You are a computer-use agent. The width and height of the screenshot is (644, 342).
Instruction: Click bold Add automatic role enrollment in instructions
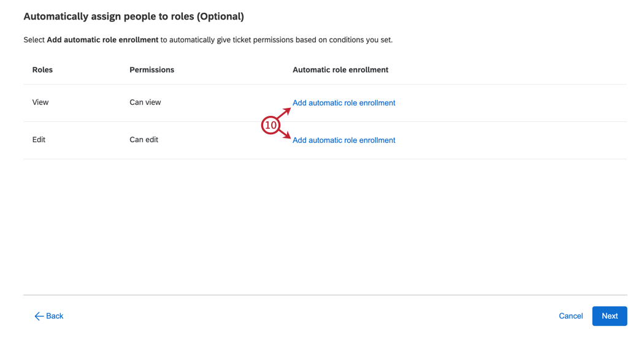[x=102, y=40]
